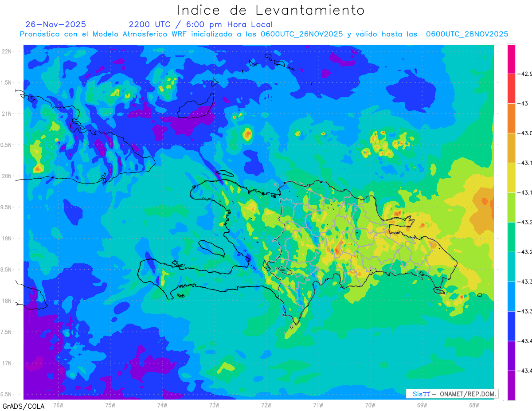This screenshot has width=532, height=411.
Task: Select the date text '26-Nov-2025'
Action: point(56,24)
